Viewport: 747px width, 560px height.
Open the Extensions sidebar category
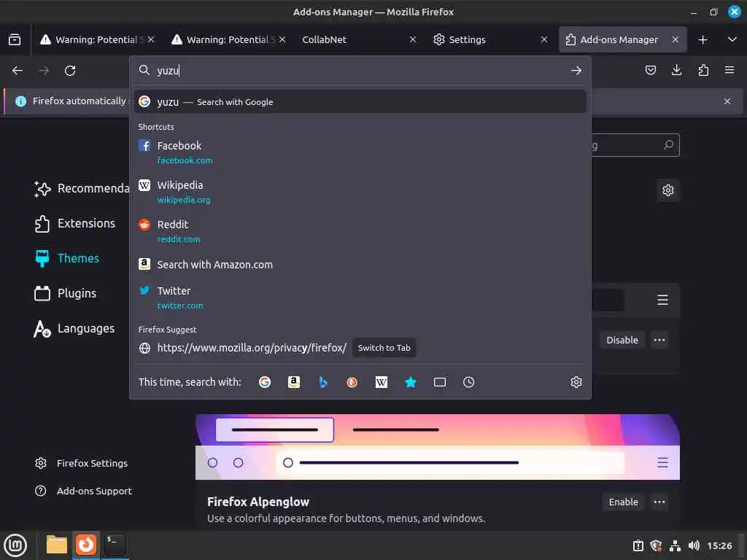pyautogui.click(x=75, y=223)
